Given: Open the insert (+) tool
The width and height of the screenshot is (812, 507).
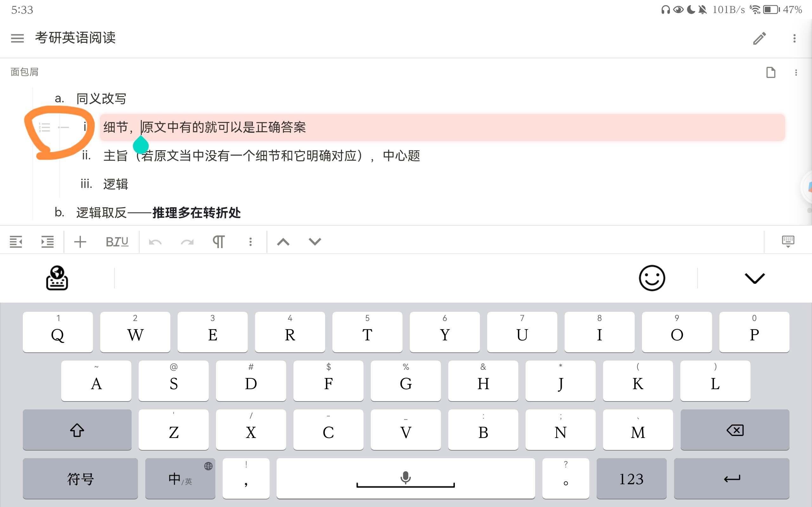Looking at the screenshot, I should (80, 241).
